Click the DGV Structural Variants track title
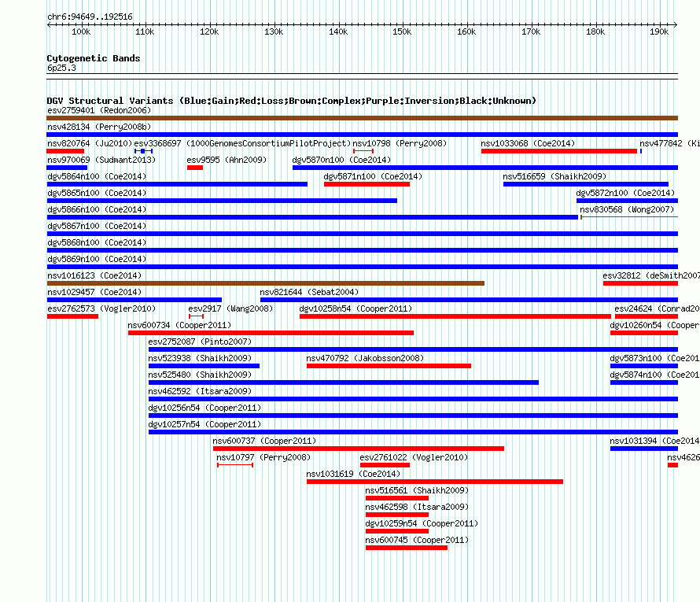Viewport: 700px width, 602px height. [x=291, y=101]
